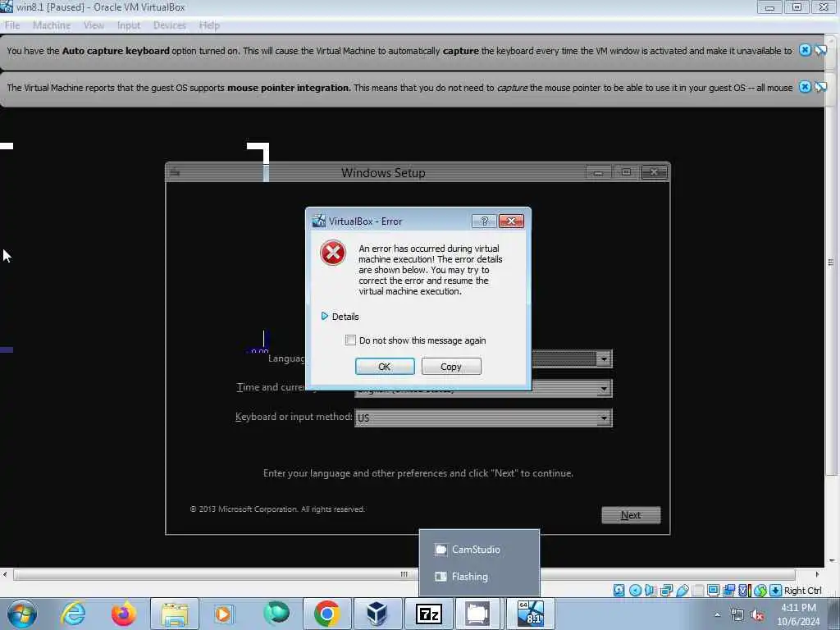The height and width of the screenshot is (630, 840).
Task: Click the mouse integration status icon
Action: click(x=760, y=591)
